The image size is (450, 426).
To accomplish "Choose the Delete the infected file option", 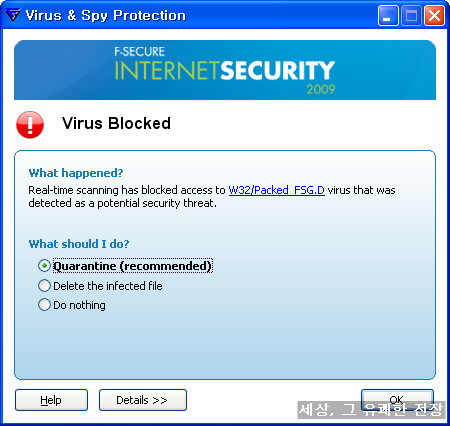I will pos(100,286).
